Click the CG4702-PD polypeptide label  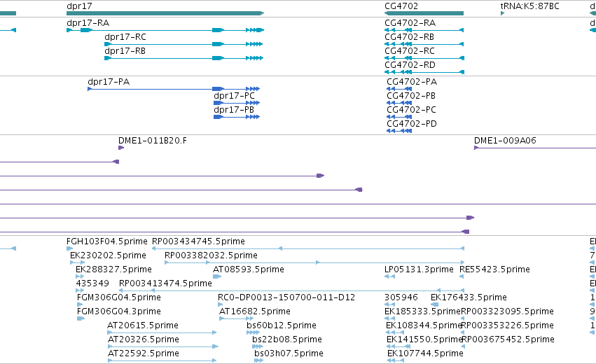412,124
